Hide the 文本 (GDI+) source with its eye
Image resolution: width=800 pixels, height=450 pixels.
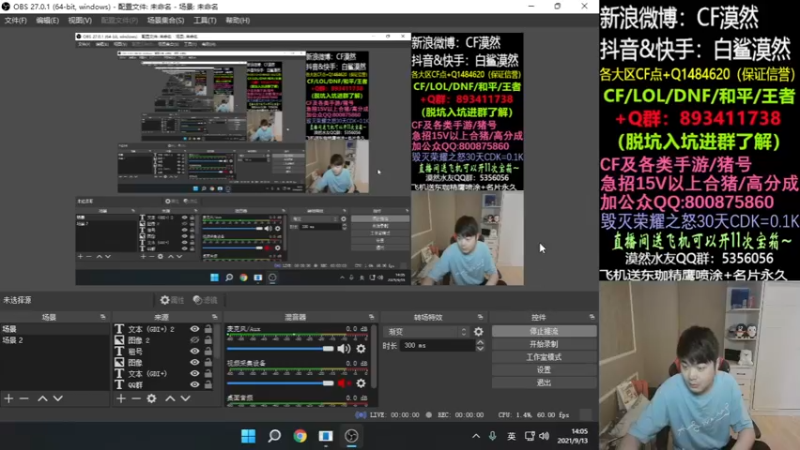195,373
